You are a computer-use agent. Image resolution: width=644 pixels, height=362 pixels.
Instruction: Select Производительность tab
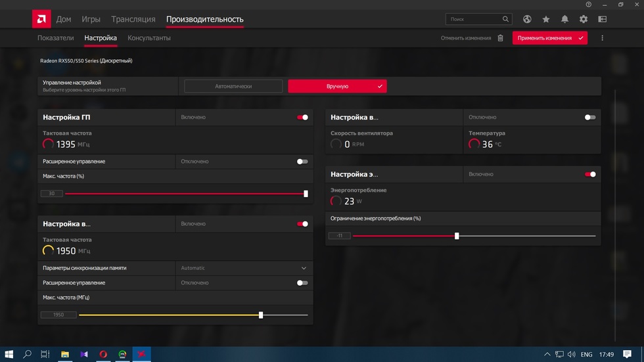pyautogui.click(x=204, y=19)
